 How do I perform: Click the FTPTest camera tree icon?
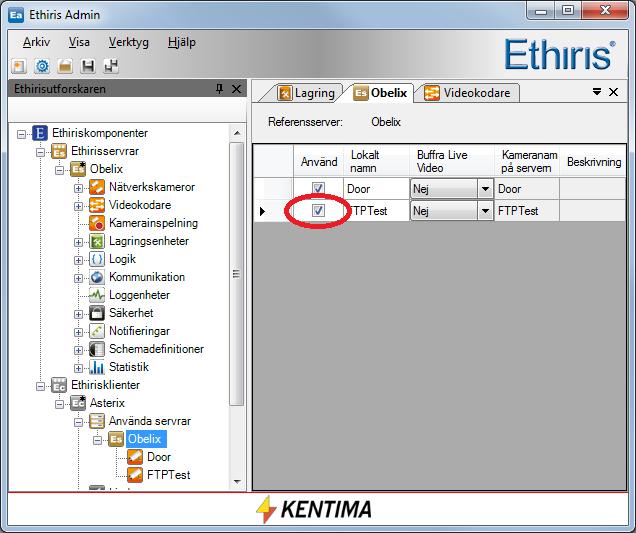pos(135,475)
